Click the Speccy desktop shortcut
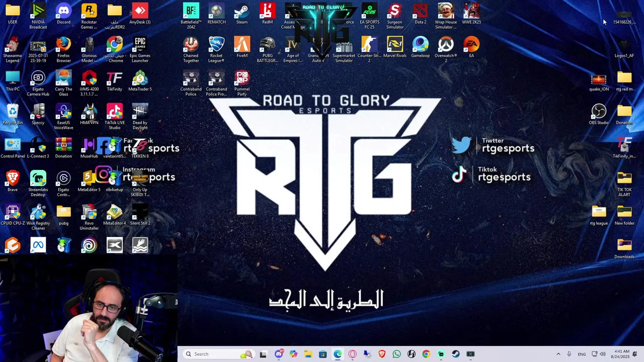644x362 pixels. 38,114
